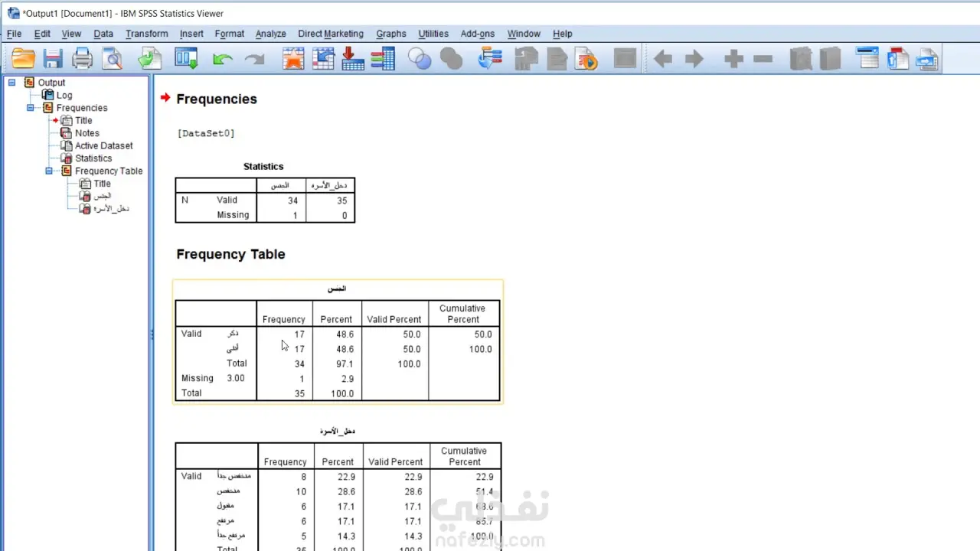
Task: Click the 97.1 percent cell
Action: tap(345, 364)
